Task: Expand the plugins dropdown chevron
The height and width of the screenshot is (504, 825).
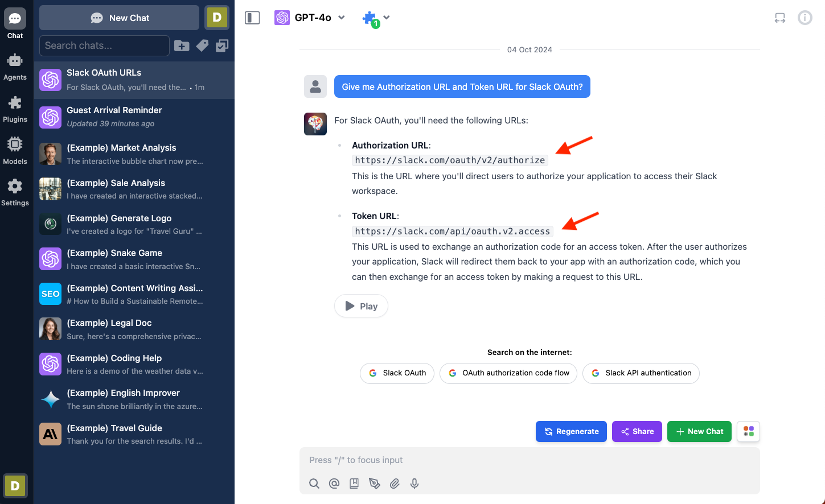Action: point(387,18)
